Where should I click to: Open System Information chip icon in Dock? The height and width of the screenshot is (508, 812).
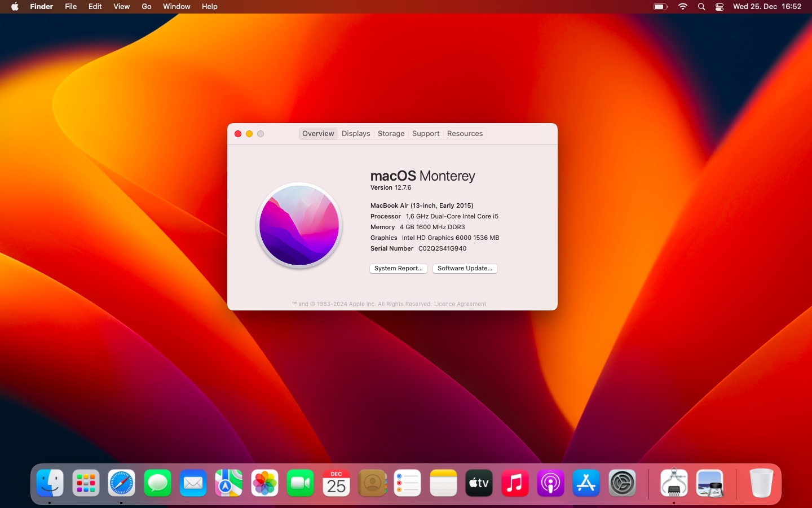click(x=674, y=483)
